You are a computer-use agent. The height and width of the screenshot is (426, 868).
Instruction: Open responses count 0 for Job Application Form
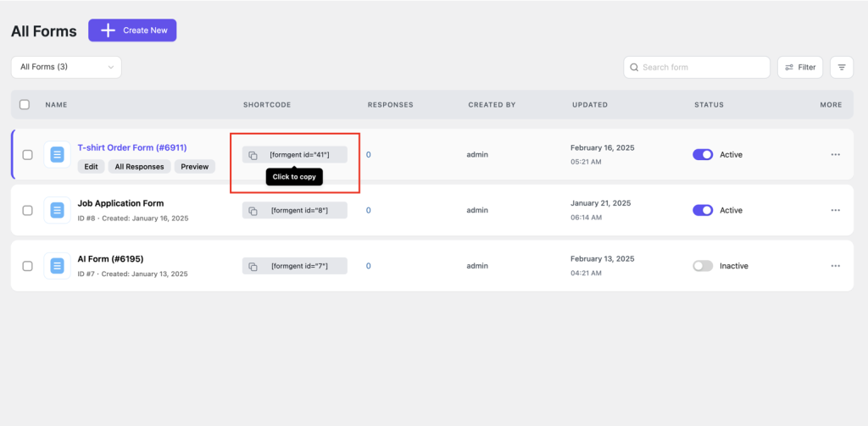click(x=368, y=210)
